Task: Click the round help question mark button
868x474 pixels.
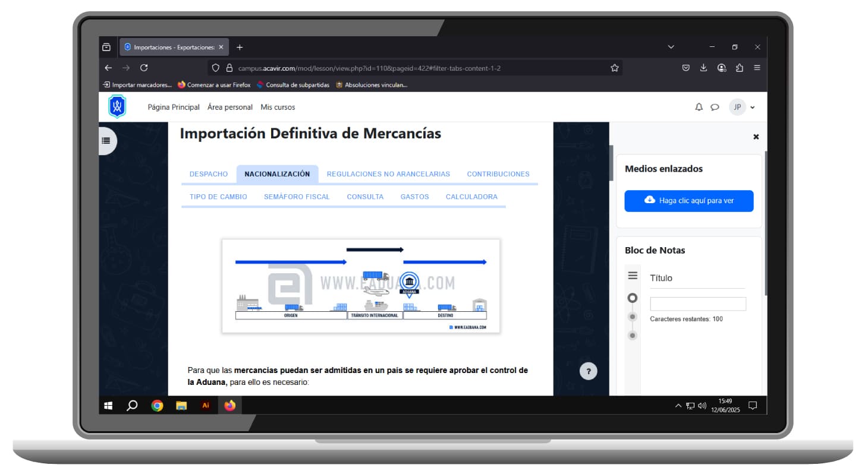Action: tap(588, 372)
